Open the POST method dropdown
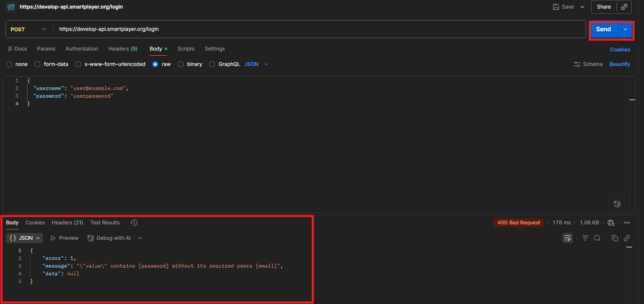Screen dimensions: 644x304 28,29
